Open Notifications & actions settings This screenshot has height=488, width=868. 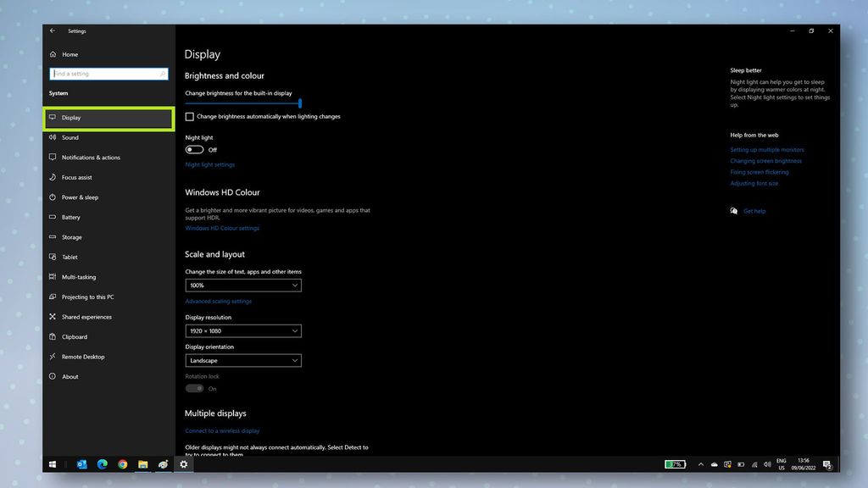(92, 157)
